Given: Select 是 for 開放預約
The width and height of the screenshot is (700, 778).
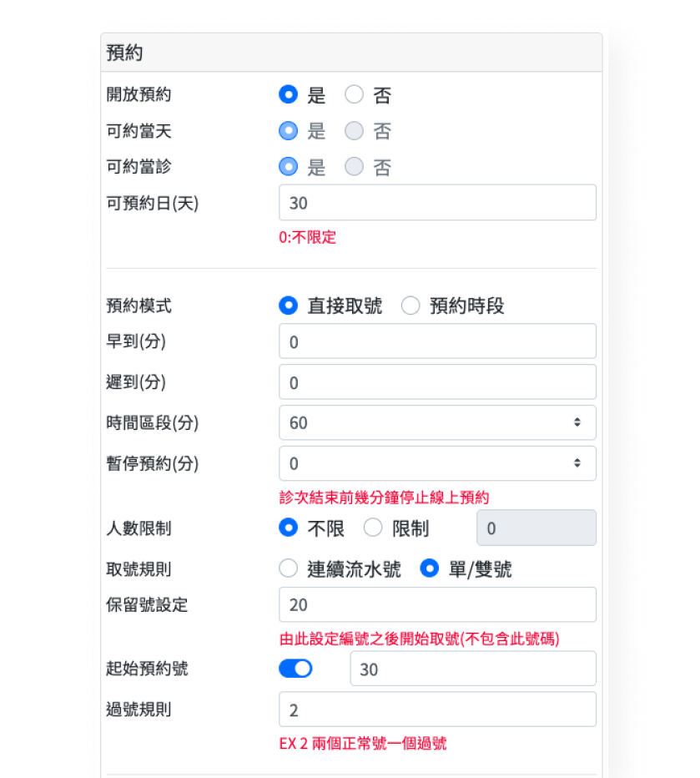Looking at the screenshot, I should point(288,94).
